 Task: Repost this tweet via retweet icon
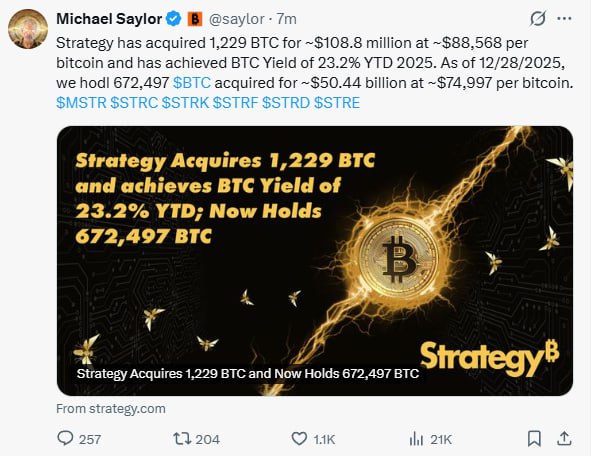click(183, 438)
